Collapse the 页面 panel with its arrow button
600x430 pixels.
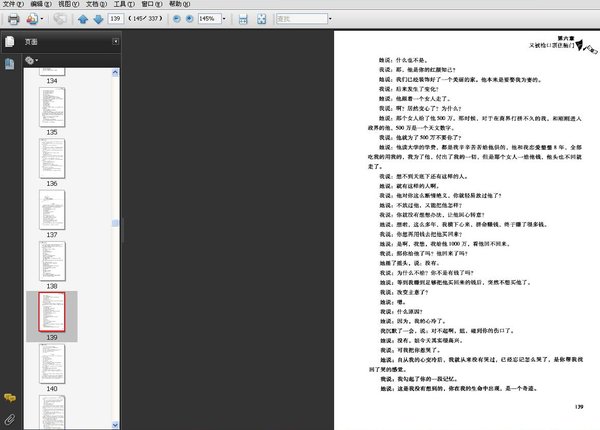coord(115,41)
